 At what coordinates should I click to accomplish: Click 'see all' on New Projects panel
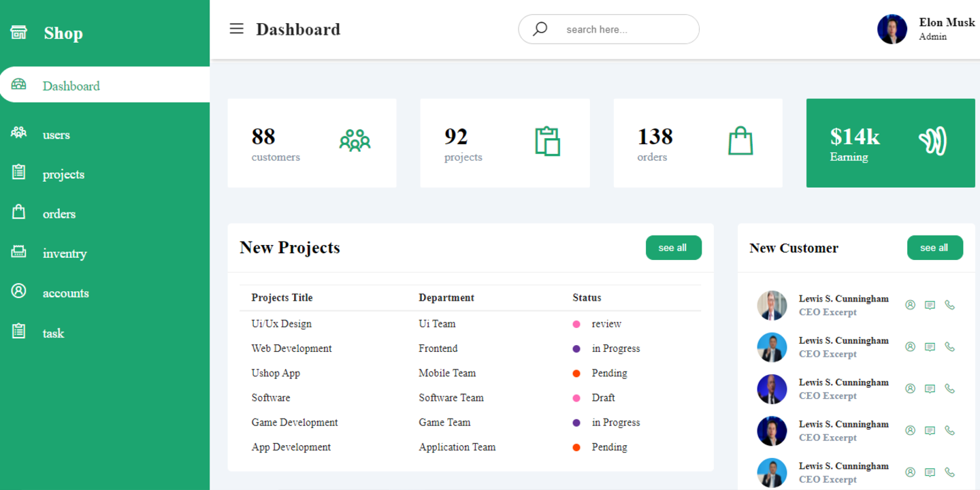click(x=673, y=247)
